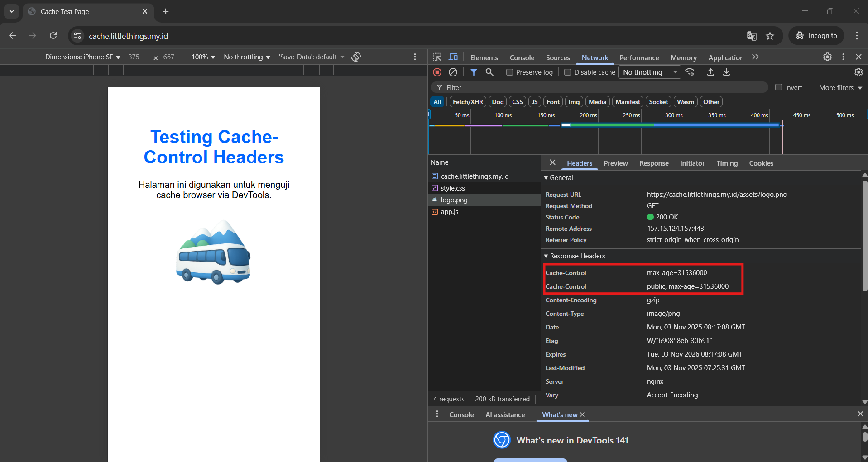Toggle the network filter funnel icon
This screenshot has height=462, width=868.
474,72
